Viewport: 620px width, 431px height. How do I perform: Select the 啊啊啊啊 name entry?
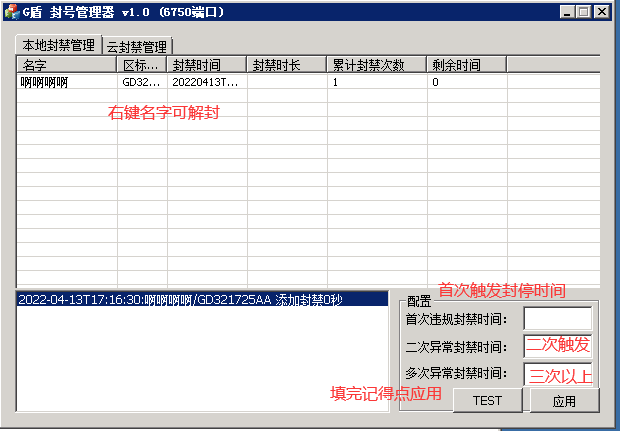(44, 82)
